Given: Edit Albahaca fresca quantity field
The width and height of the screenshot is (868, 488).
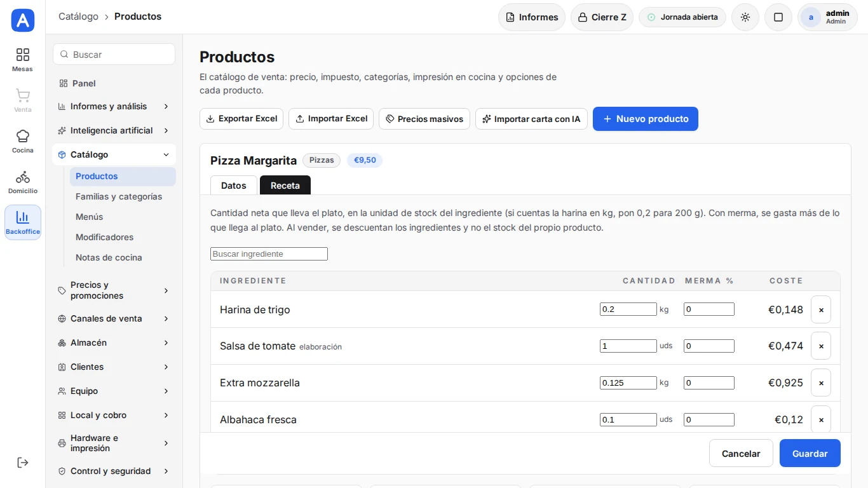Looking at the screenshot, I should [628, 420].
